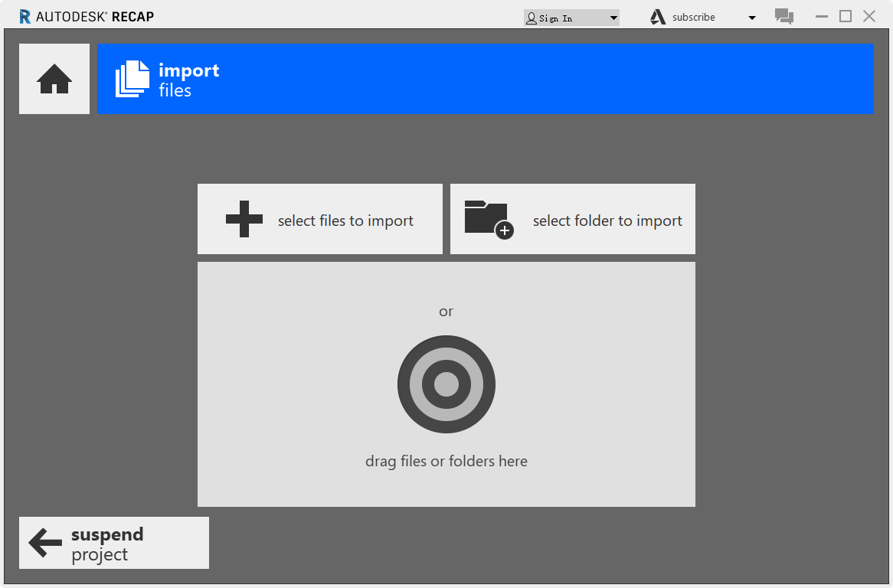Expand the subscribe dropdown arrow
Screen dimensions: 893x588
tap(751, 18)
